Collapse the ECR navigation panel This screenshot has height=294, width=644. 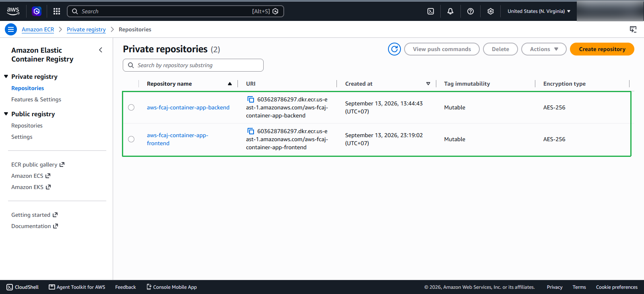click(101, 50)
